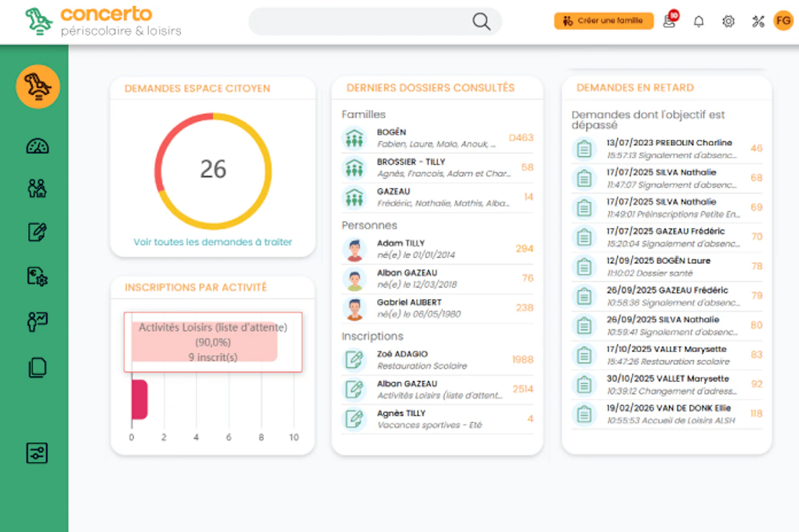Open the BROSSIER - TILLY family record
This screenshot has height=532, width=799.
pyautogui.click(x=438, y=168)
